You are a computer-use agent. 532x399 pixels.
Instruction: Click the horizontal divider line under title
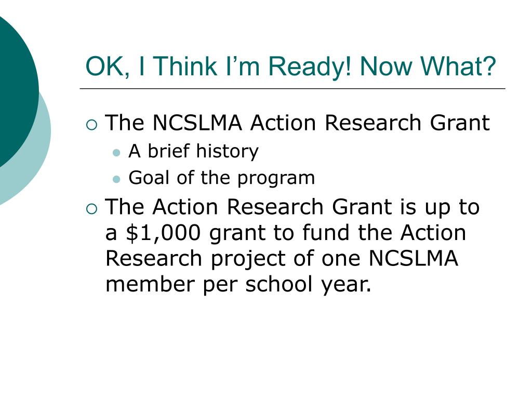click(292, 88)
